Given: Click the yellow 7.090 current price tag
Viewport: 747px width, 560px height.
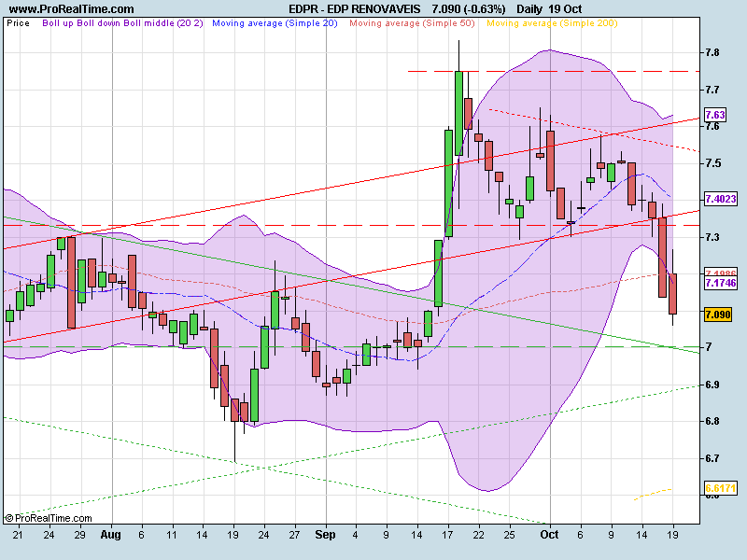Looking at the screenshot, I should pyautogui.click(x=717, y=315).
